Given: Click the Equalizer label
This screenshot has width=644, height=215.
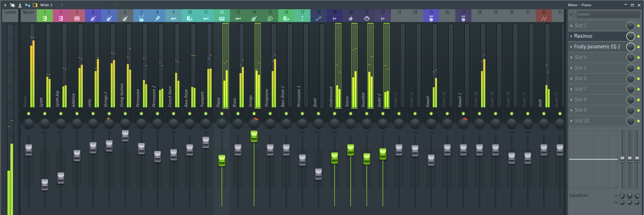Looking at the screenshot, I should tap(578, 195).
